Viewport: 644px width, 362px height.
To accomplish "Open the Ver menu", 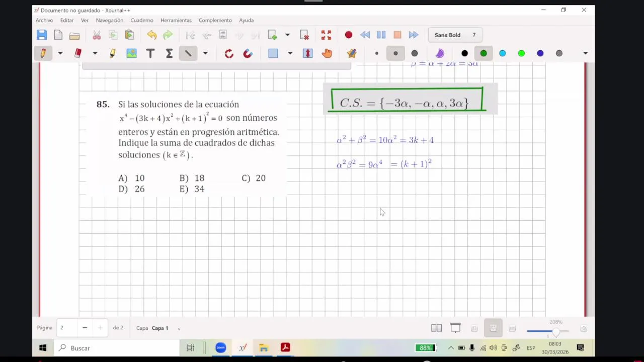I will (85, 20).
